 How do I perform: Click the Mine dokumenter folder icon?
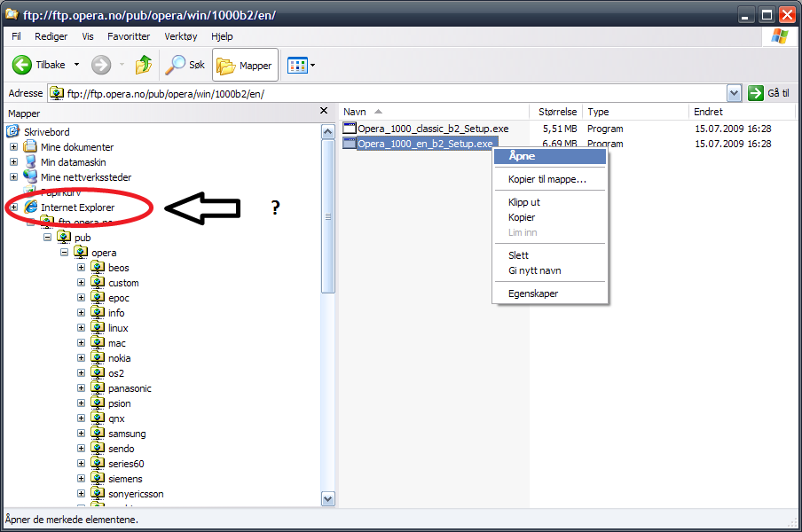[31, 146]
